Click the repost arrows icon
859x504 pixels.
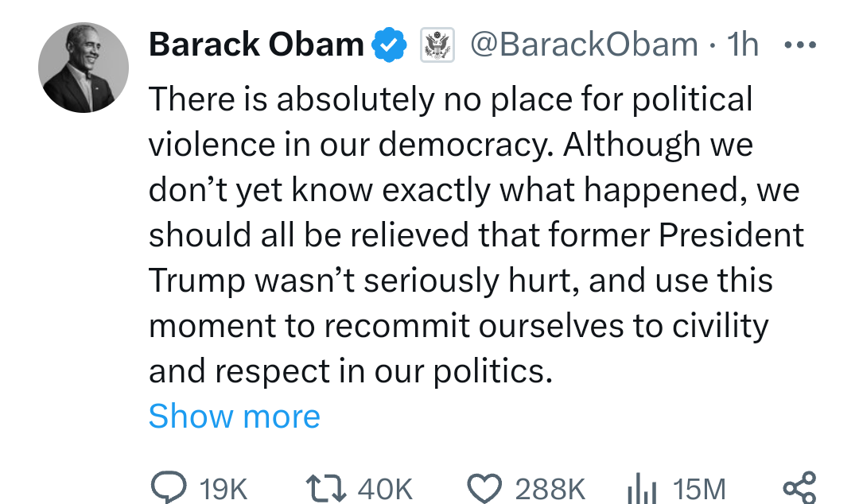pos(326,487)
